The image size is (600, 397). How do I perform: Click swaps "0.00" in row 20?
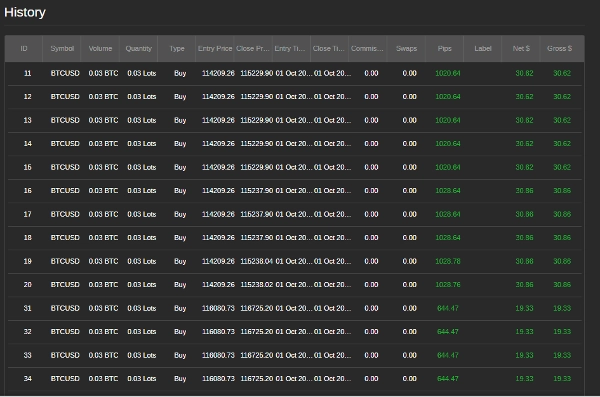tap(409, 285)
